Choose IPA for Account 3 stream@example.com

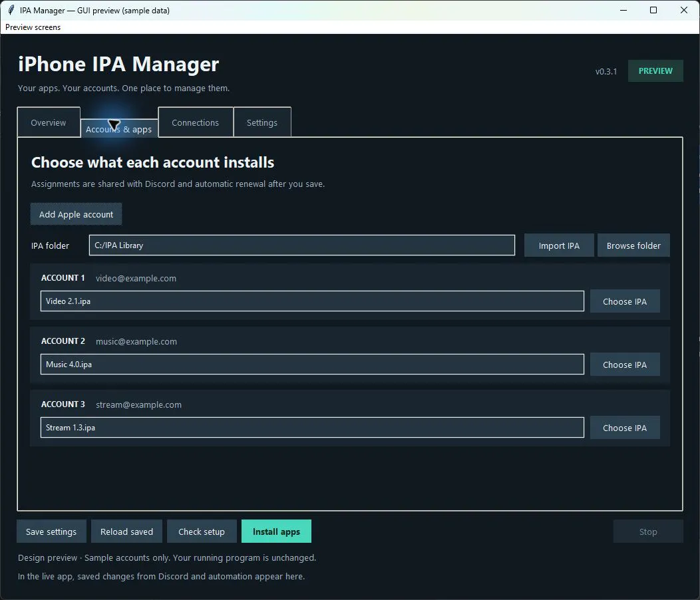click(x=625, y=428)
